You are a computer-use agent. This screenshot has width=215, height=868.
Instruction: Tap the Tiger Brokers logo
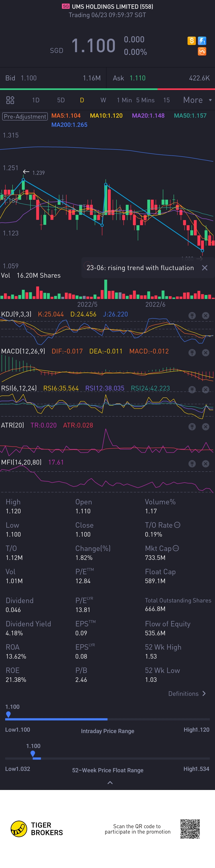(x=37, y=829)
